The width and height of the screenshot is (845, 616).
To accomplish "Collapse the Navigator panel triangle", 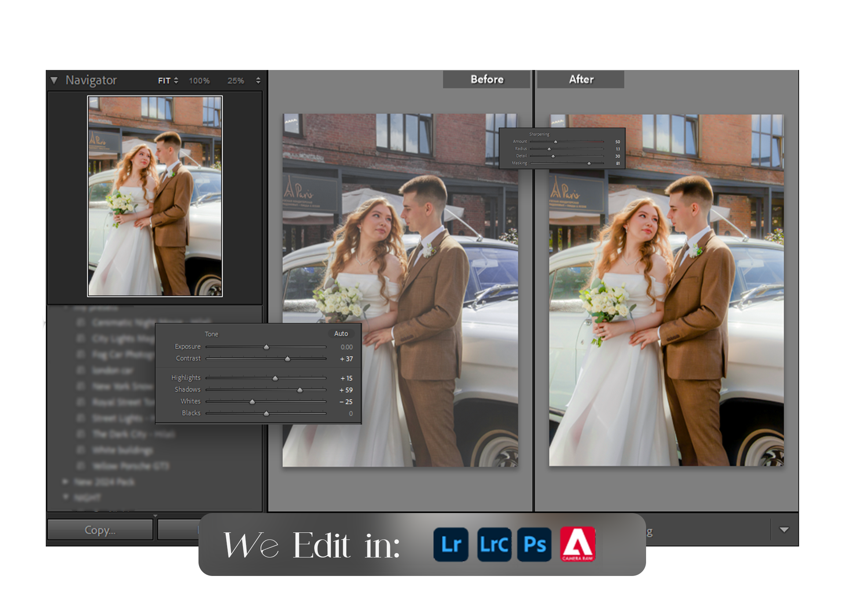I will 54,81.
